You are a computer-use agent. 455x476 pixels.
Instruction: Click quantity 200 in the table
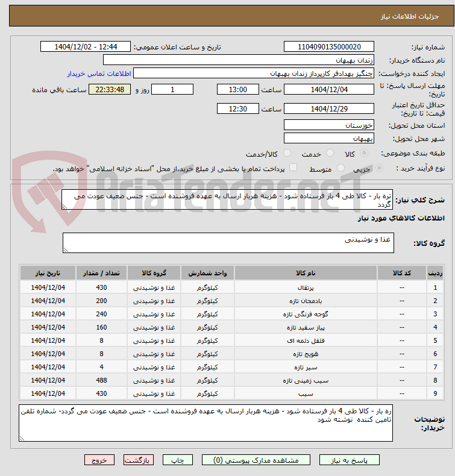click(101, 301)
